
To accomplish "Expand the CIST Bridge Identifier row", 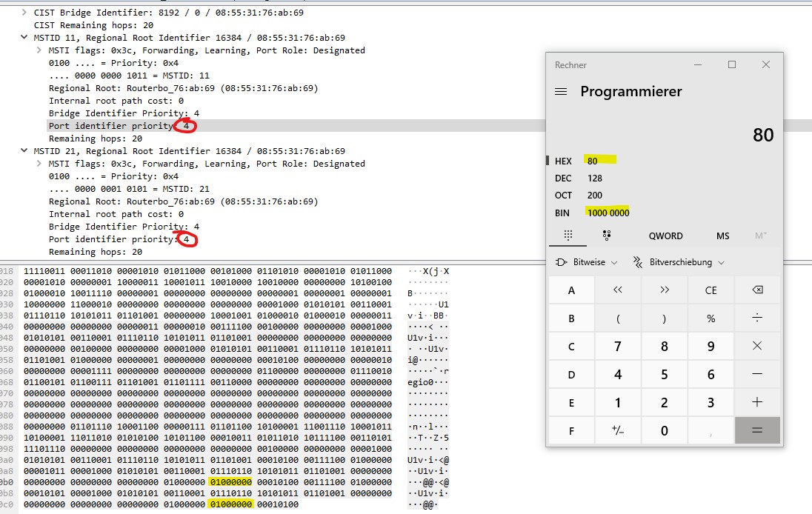I will (24, 13).
